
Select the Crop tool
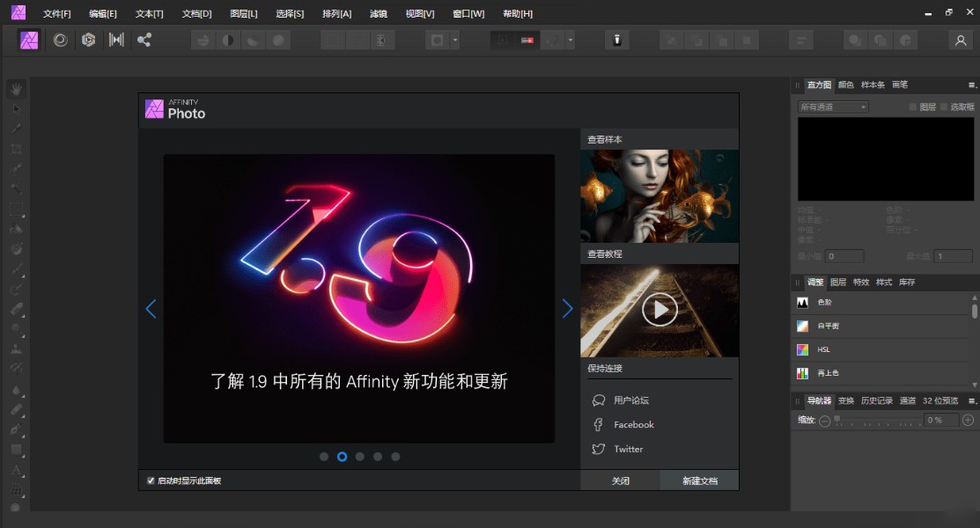click(x=16, y=149)
